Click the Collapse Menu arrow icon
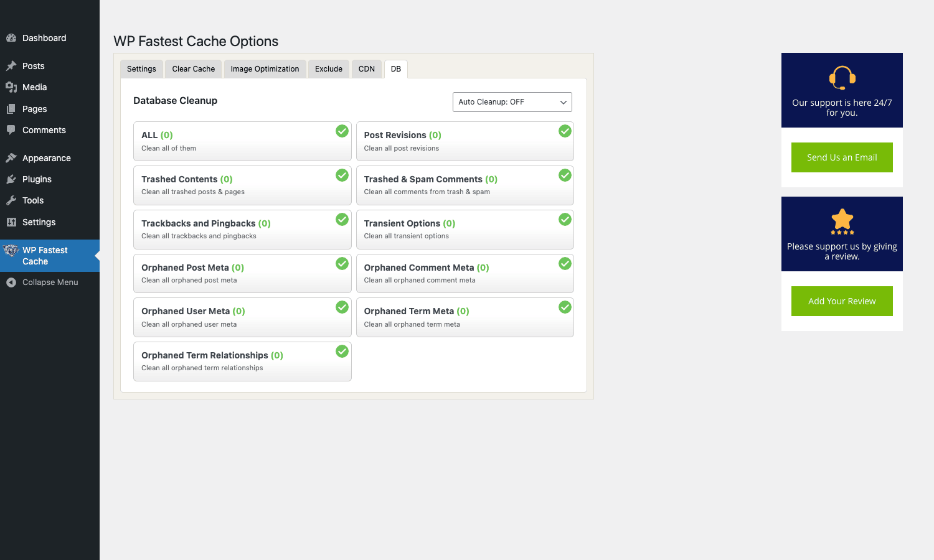Image resolution: width=934 pixels, height=560 pixels. 11,282
